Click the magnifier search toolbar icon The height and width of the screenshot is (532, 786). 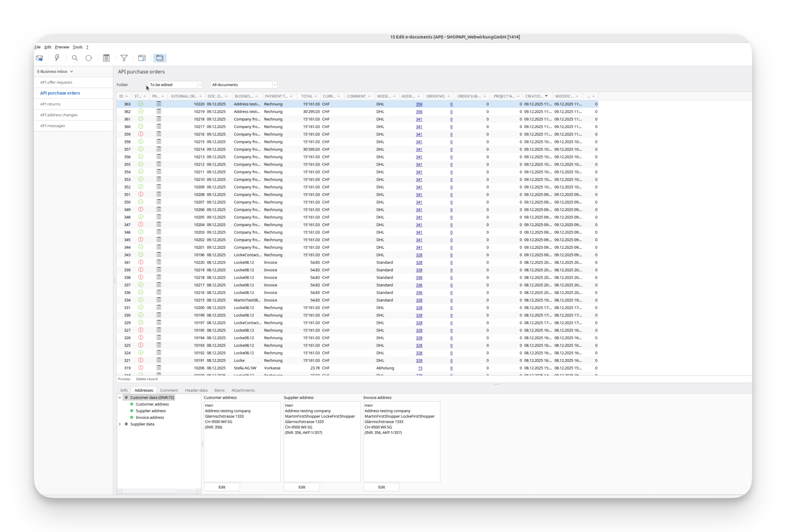pos(75,58)
